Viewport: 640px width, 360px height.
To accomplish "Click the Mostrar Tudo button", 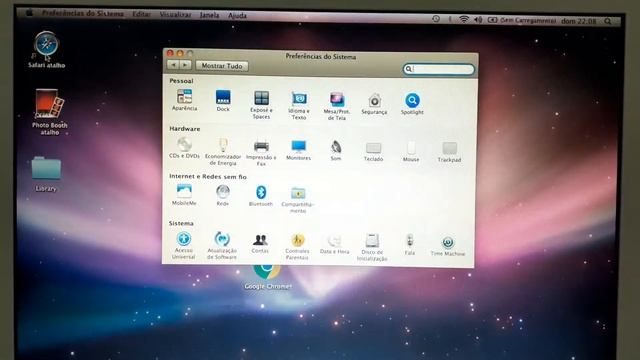I will (x=222, y=66).
